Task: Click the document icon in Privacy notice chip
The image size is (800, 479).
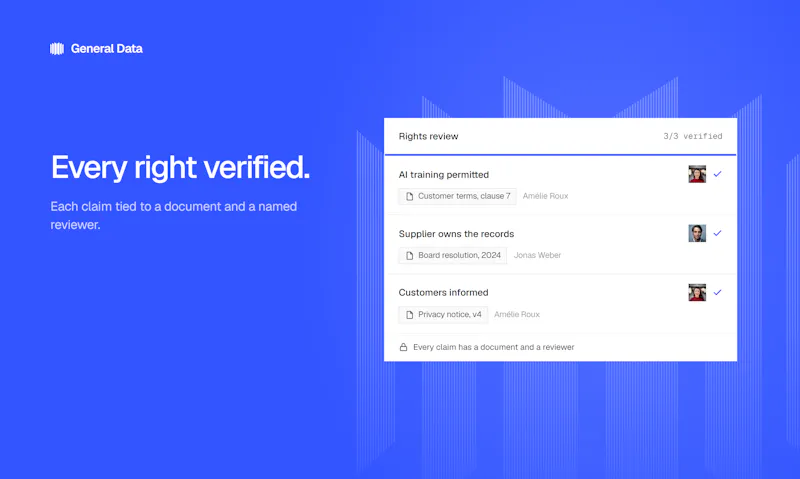Action: 410,315
